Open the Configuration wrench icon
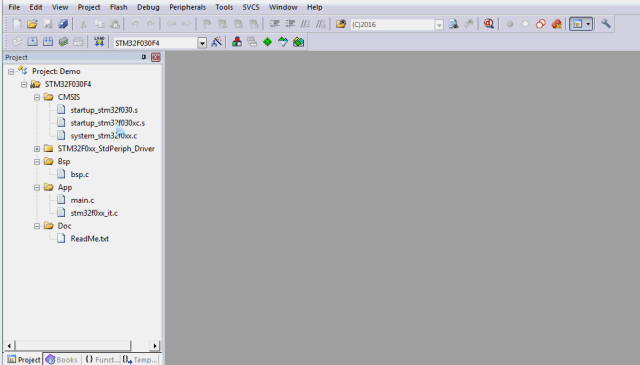 tap(605, 24)
